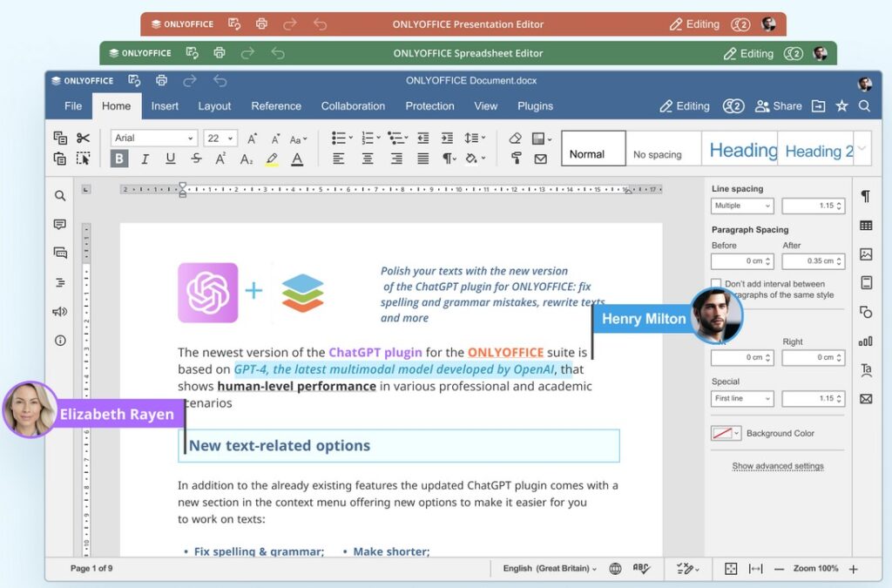Screen dimensions: 892x588
Task: Click Show advanced settings link
Action: (x=778, y=466)
